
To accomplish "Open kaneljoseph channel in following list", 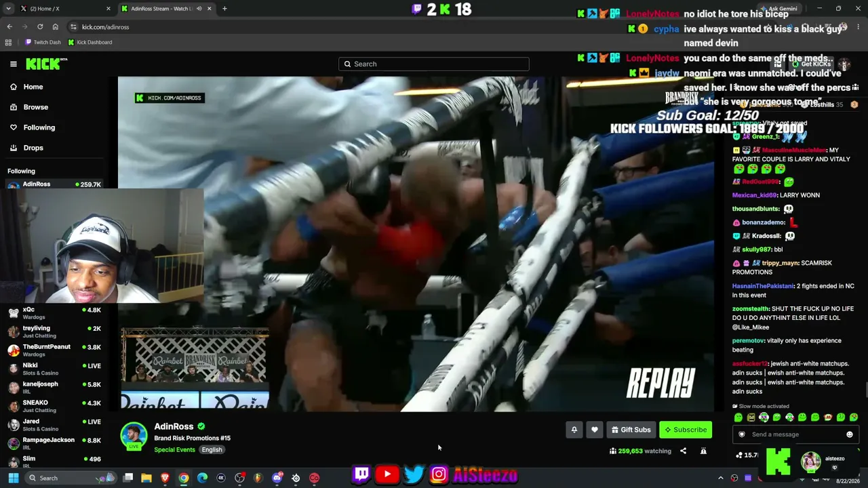I will click(54, 388).
